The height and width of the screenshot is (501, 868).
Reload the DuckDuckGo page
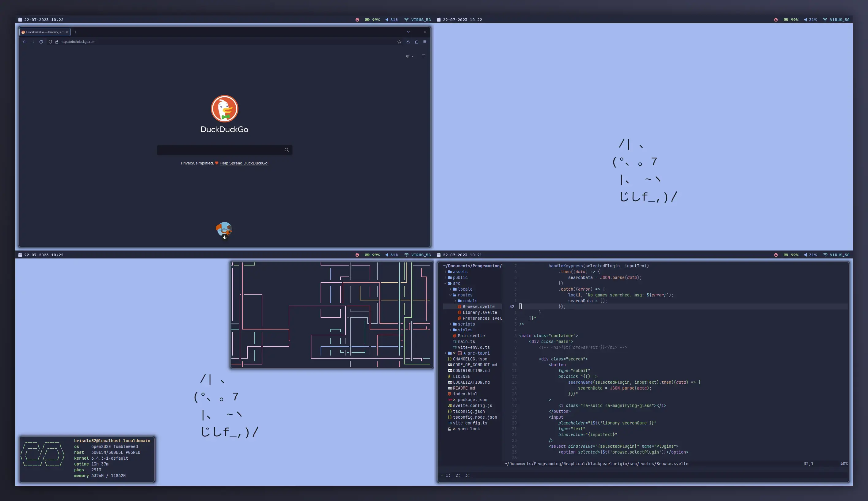click(x=41, y=42)
